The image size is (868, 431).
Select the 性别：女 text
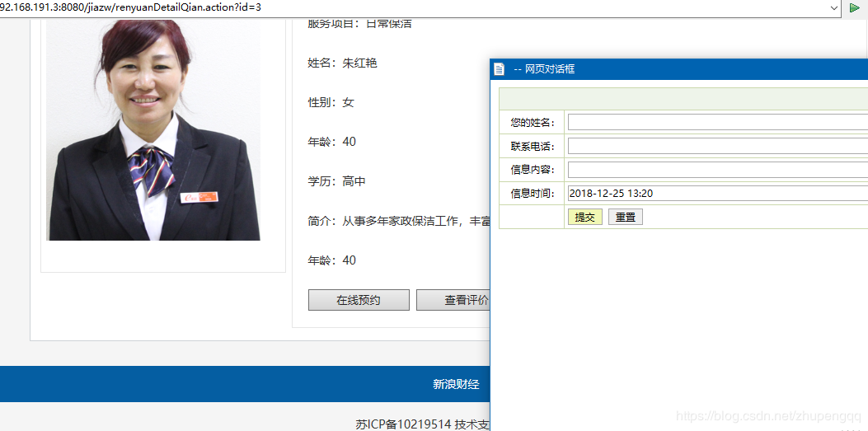(331, 102)
